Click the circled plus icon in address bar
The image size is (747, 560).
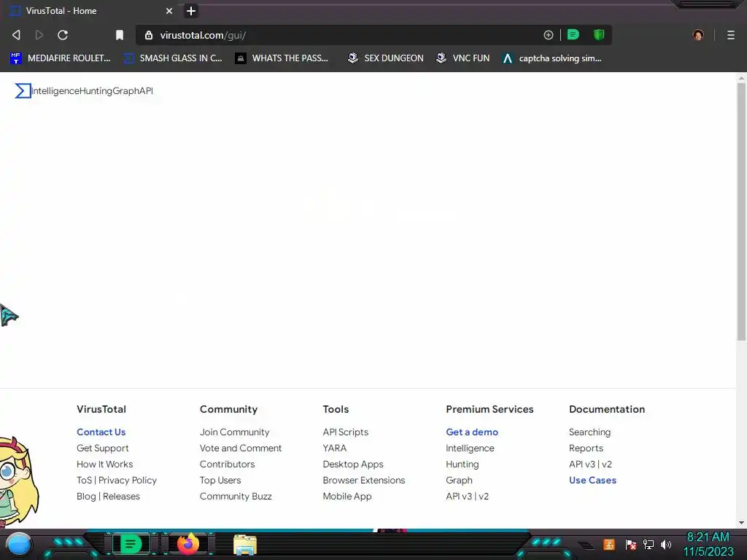click(x=549, y=35)
